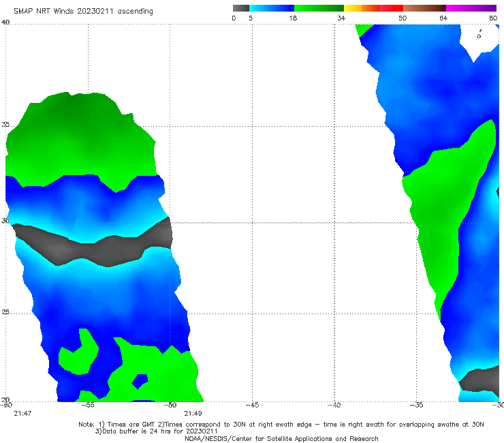Click the longitude label '-40'
Viewport: 504px width, 443px height.
pos(334,405)
